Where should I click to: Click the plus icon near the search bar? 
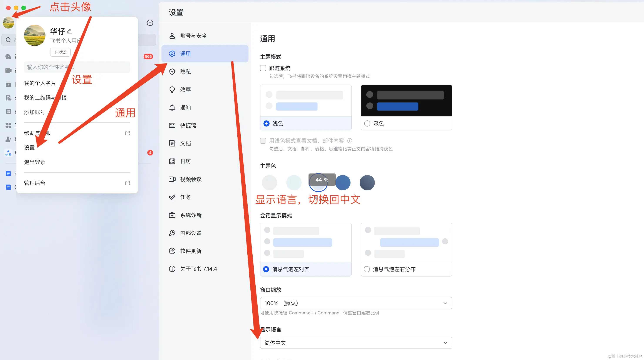coord(150,23)
